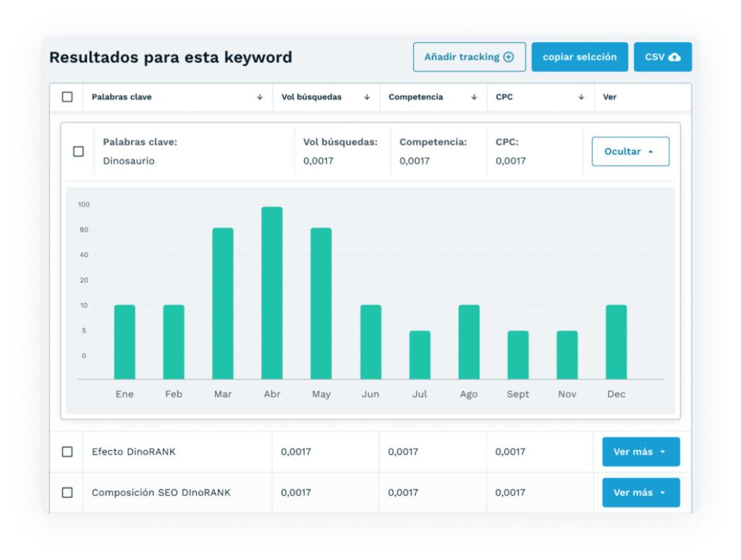Sort by Vol búsquedas arrow icon
741x560 pixels.
367,97
